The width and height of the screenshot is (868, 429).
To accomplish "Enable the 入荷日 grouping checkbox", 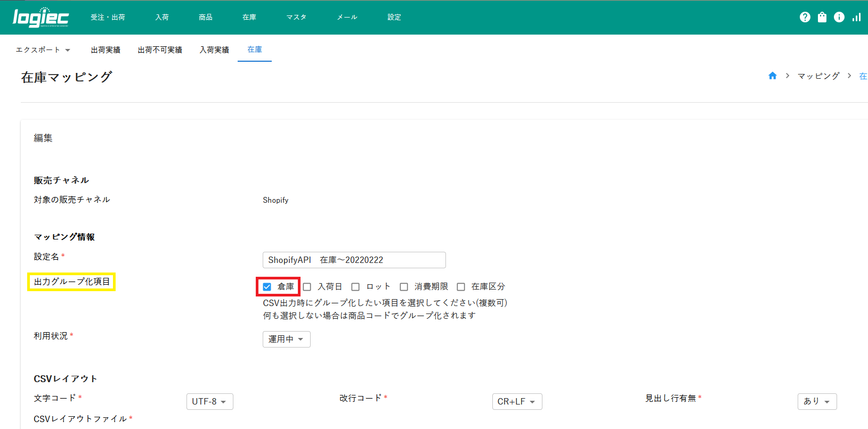I will tap(307, 287).
